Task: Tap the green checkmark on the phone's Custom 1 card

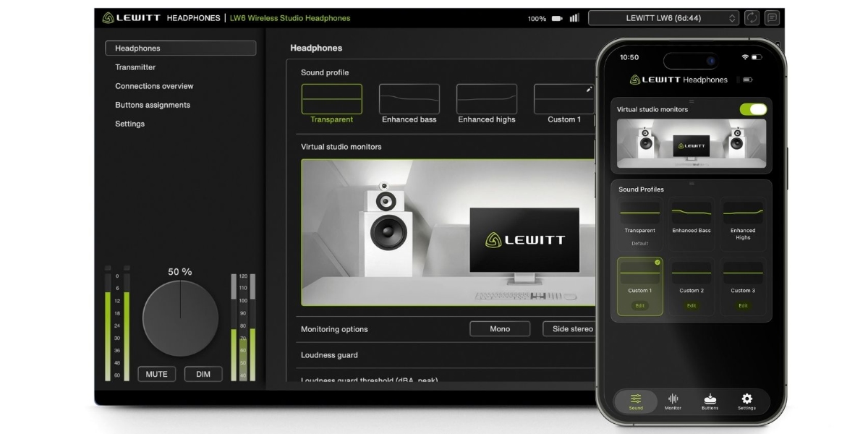Action: tap(657, 263)
